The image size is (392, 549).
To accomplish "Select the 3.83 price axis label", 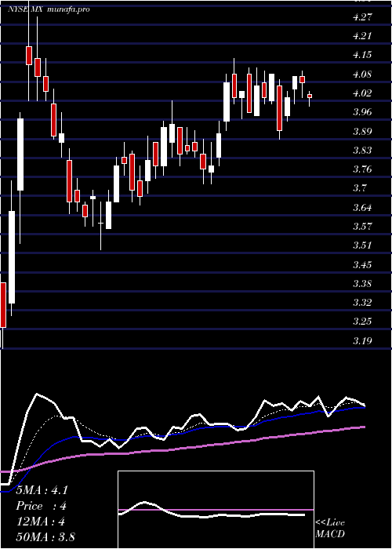I will [x=362, y=151].
